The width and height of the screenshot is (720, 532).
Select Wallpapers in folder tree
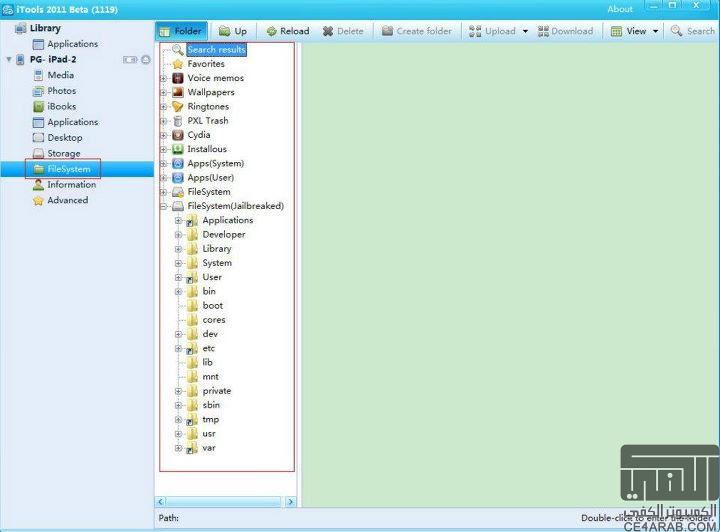coord(211,92)
